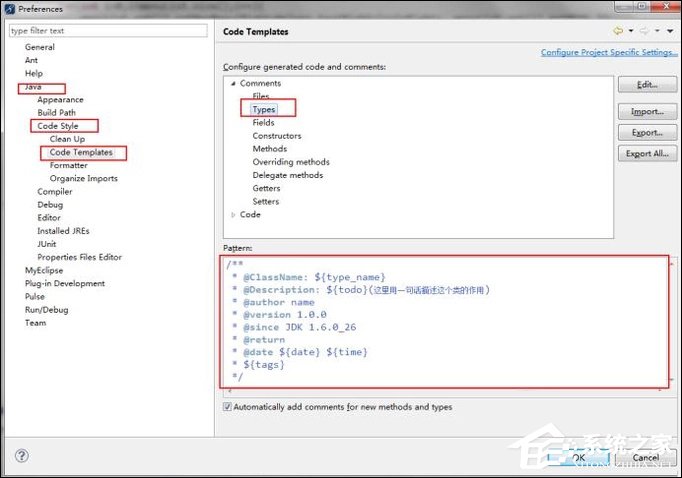Click the @ClassName ${type_name} line

coord(314,277)
